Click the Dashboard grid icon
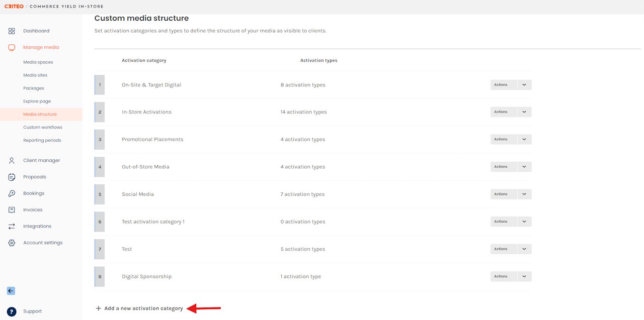644x320 pixels. coord(12,31)
